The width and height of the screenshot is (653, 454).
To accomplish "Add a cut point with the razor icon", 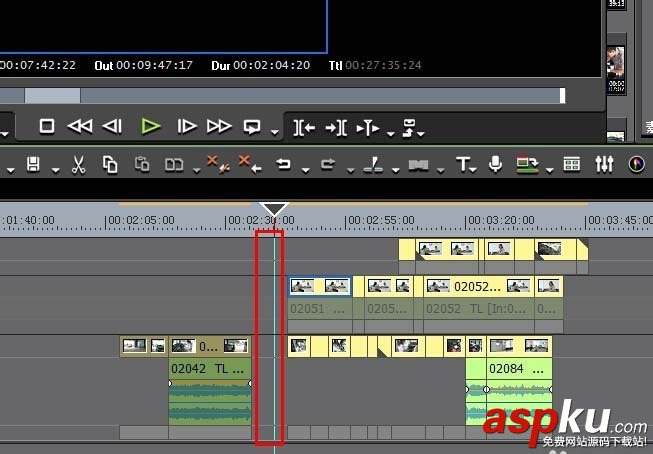I will click(x=373, y=165).
